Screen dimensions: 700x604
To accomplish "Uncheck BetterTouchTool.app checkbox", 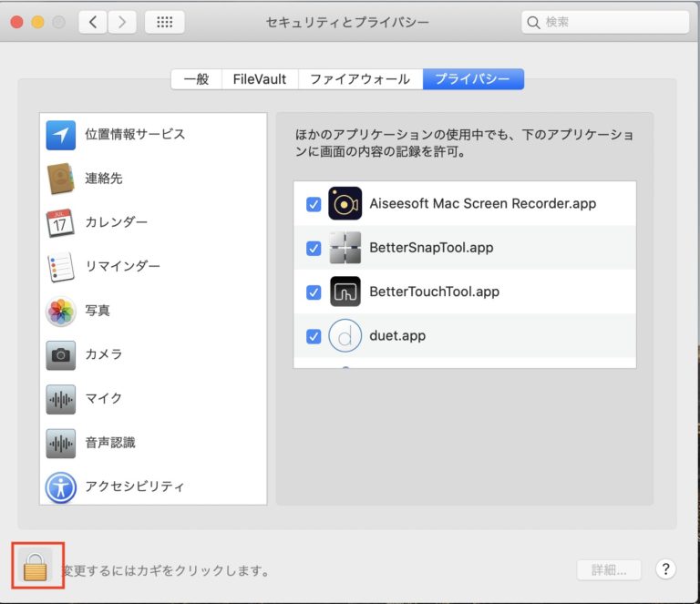I will 314,292.
